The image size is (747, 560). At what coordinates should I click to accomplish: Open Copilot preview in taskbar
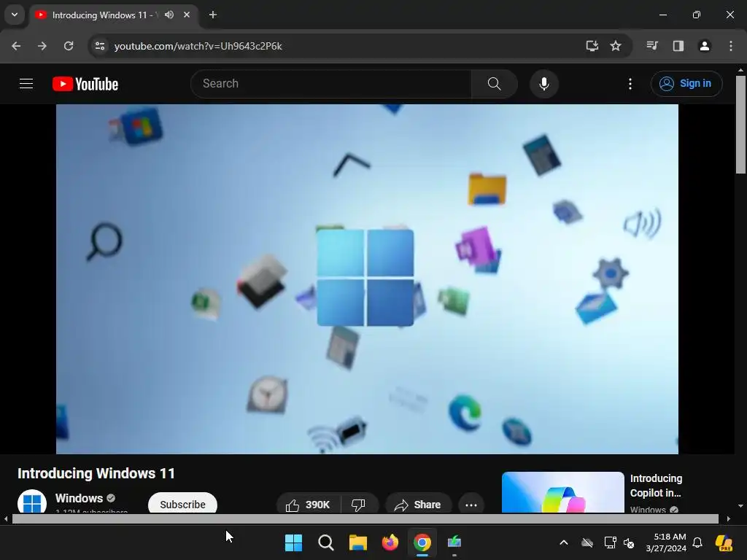[724, 542]
